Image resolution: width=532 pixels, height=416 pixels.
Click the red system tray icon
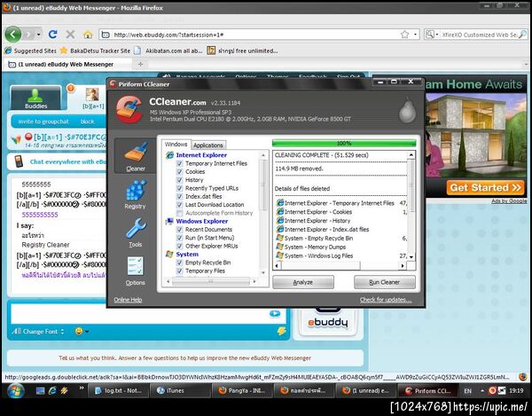[x=492, y=390]
